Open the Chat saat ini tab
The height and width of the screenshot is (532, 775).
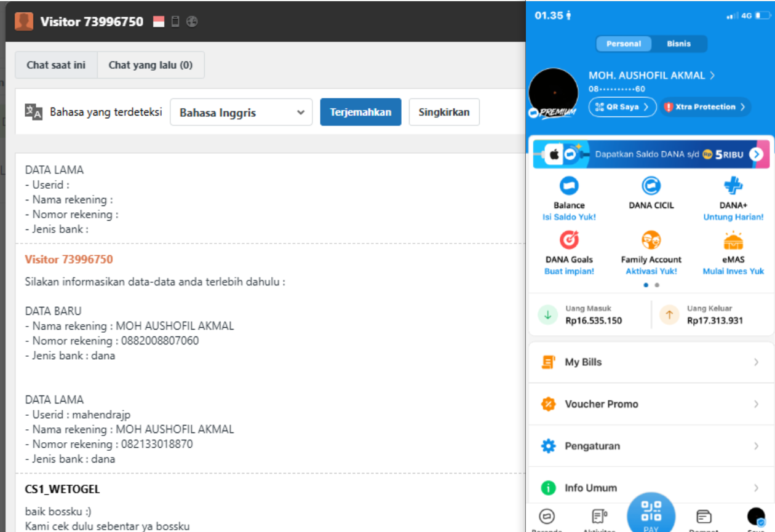[56, 65]
